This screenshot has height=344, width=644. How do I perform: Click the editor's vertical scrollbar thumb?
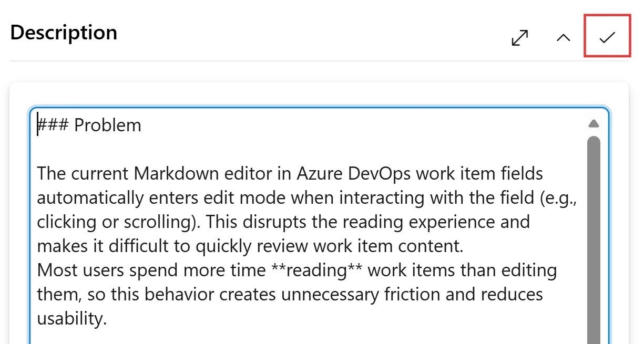coord(594,236)
